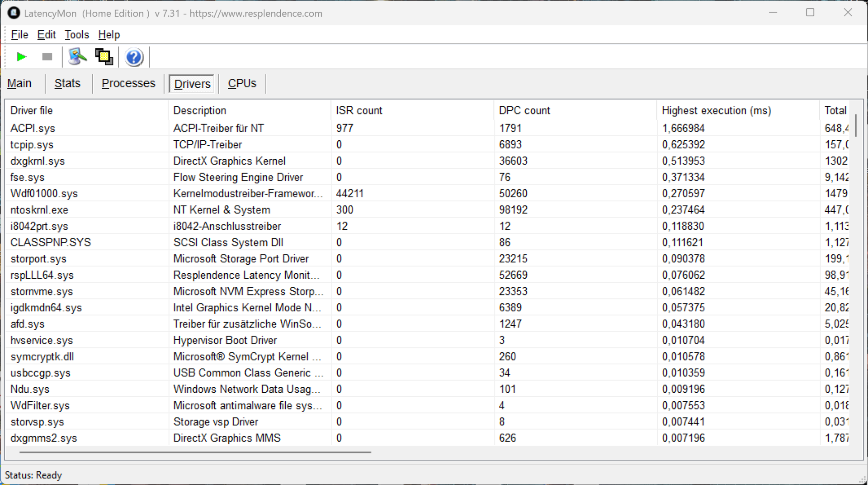Click the ACPI-Treiber für NT description

pyautogui.click(x=218, y=128)
